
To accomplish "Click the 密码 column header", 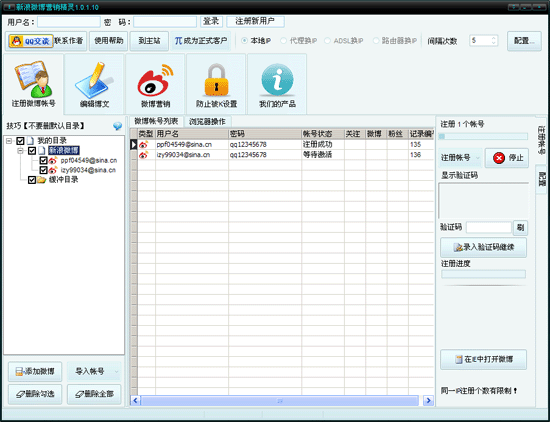I will click(264, 134).
